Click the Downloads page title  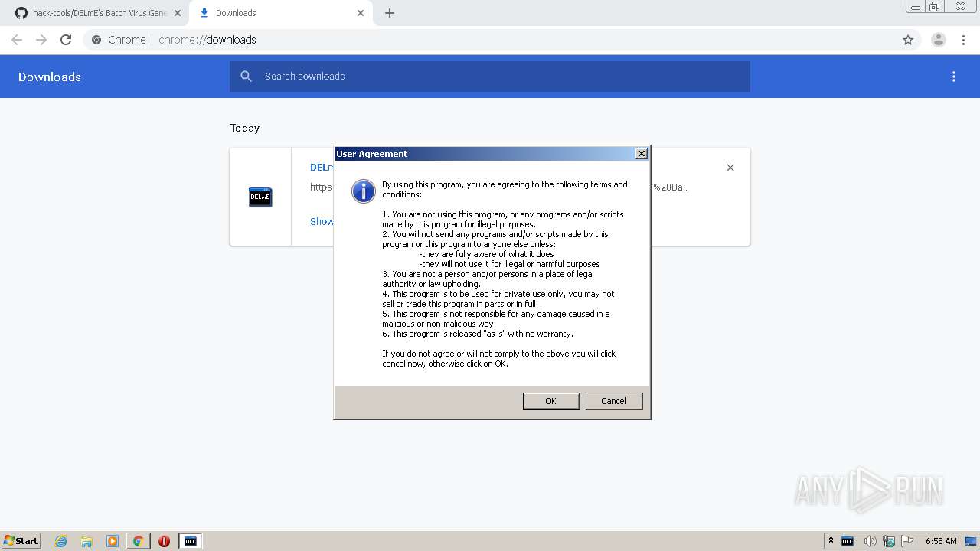coord(50,77)
